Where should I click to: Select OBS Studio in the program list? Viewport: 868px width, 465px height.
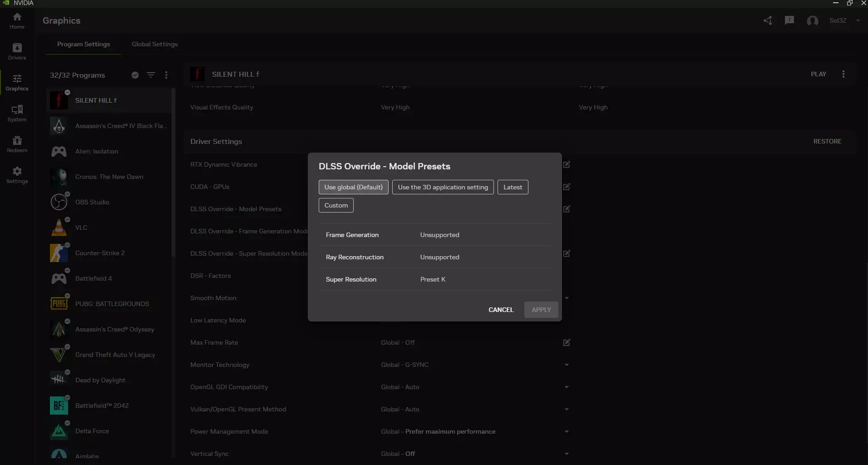[x=109, y=202]
